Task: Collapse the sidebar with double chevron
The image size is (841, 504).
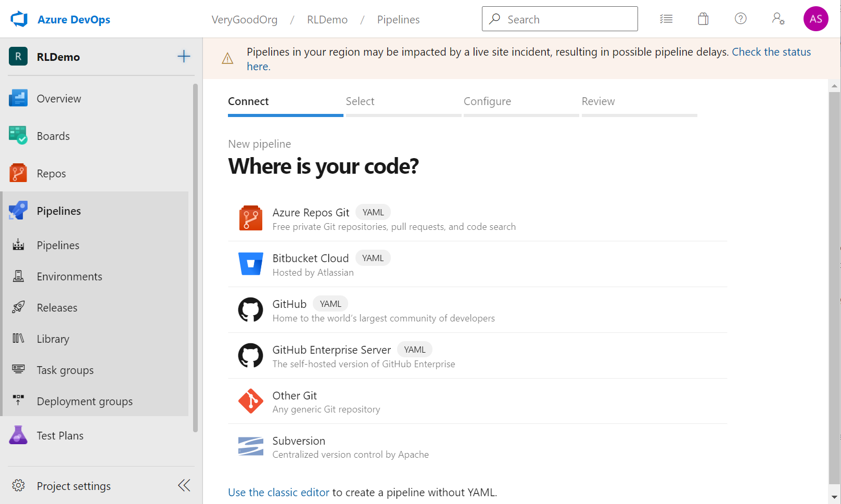Action: coord(184,485)
